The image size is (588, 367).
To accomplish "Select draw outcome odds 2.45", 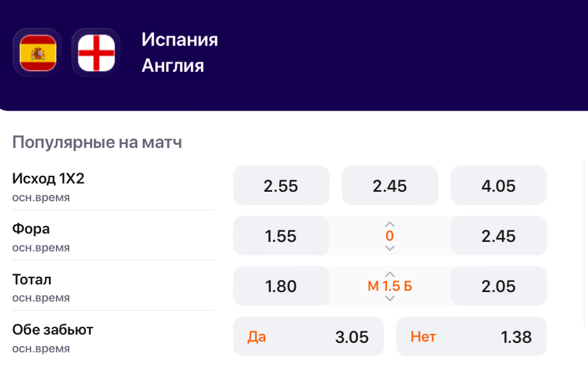I will [389, 186].
